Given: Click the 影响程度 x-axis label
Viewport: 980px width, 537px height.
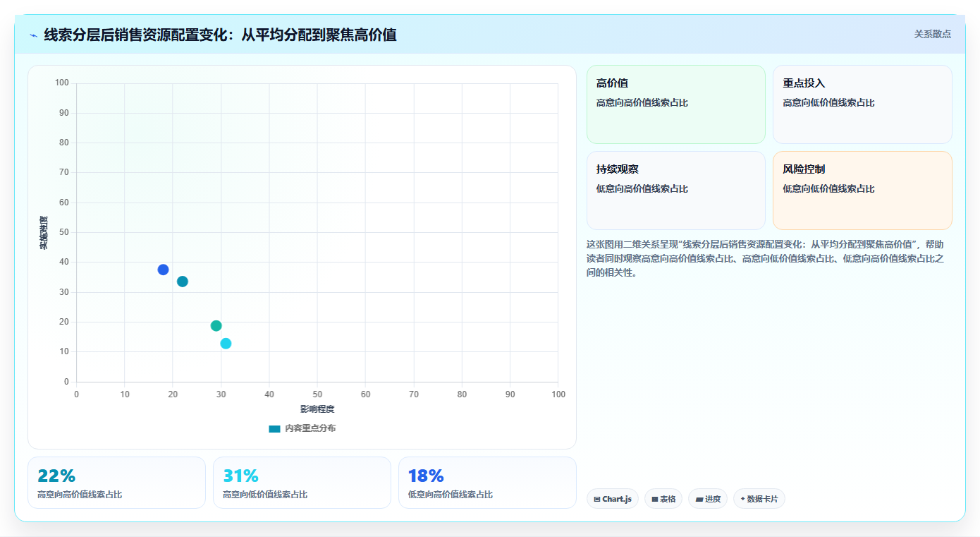Looking at the screenshot, I should point(317,409).
